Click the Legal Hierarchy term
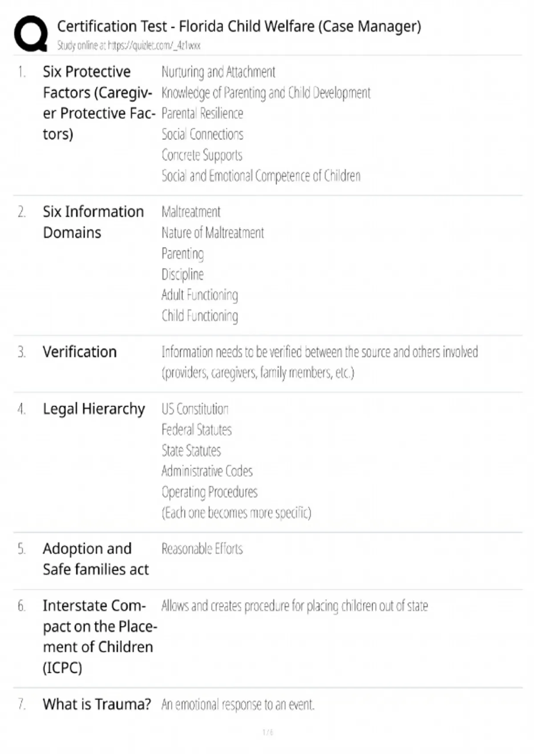Screen dimensions: 534x756 [x=94, y=409]
